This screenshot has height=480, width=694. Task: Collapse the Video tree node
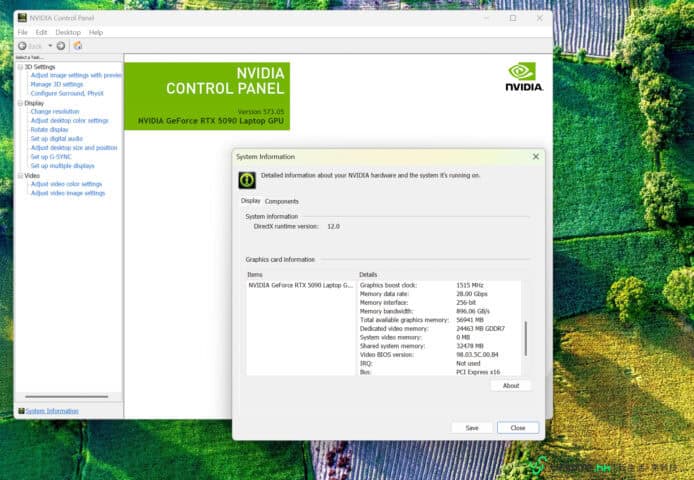pyautogui.click(x=20, y=176)
